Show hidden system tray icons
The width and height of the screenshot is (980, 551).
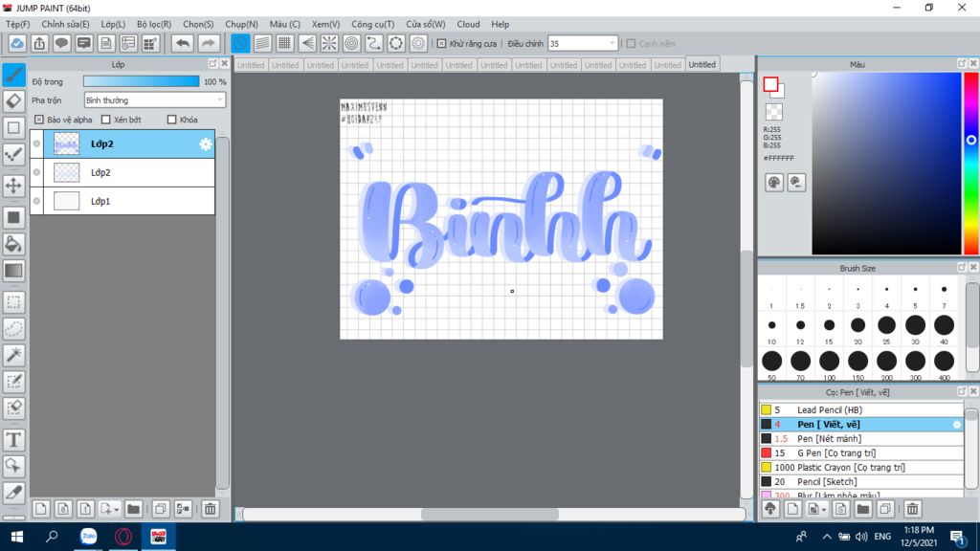[x=827, y=537]
